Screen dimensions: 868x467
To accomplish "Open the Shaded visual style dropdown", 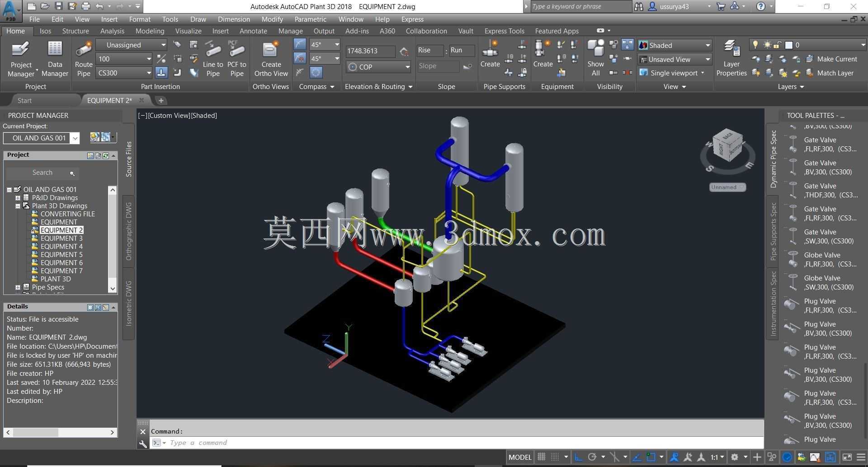I will [x=675, y=45].
